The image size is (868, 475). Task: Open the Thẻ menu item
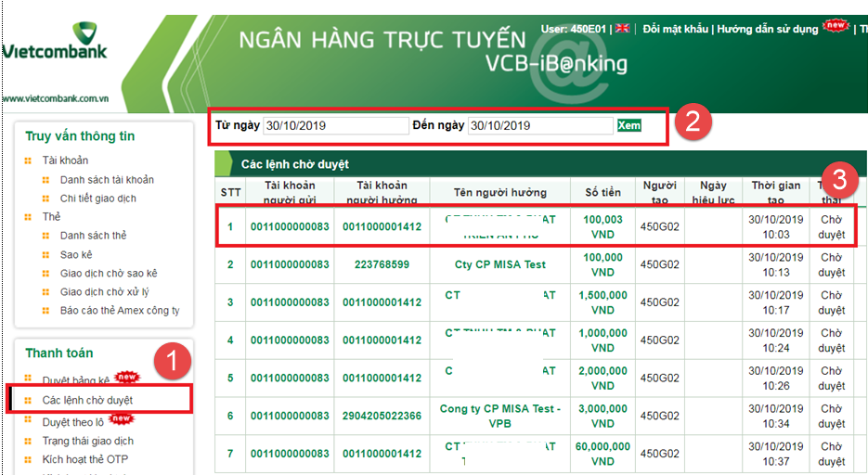(51, 217)
